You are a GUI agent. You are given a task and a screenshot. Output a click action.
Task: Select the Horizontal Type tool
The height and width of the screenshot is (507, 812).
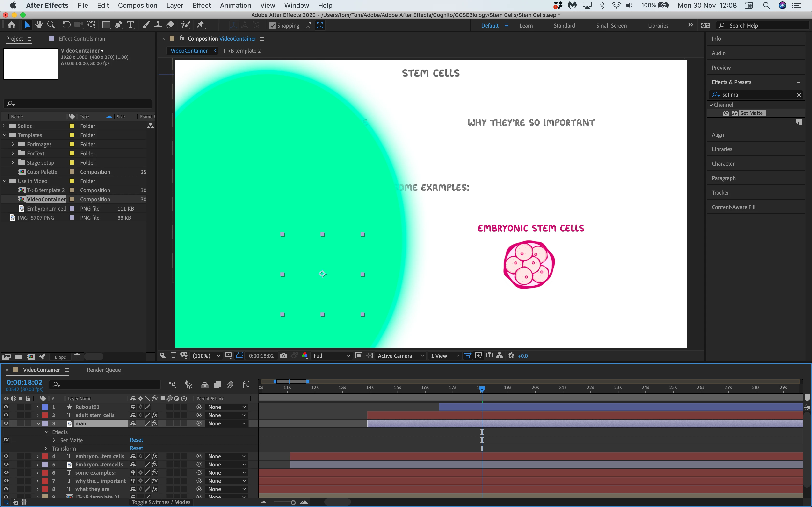[x=130, y=25]
